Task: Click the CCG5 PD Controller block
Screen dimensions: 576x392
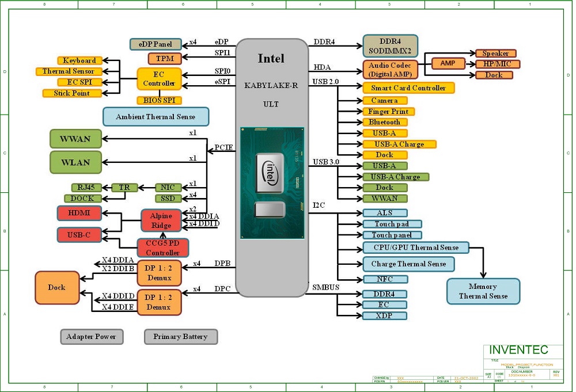Action: pos(163,248)
